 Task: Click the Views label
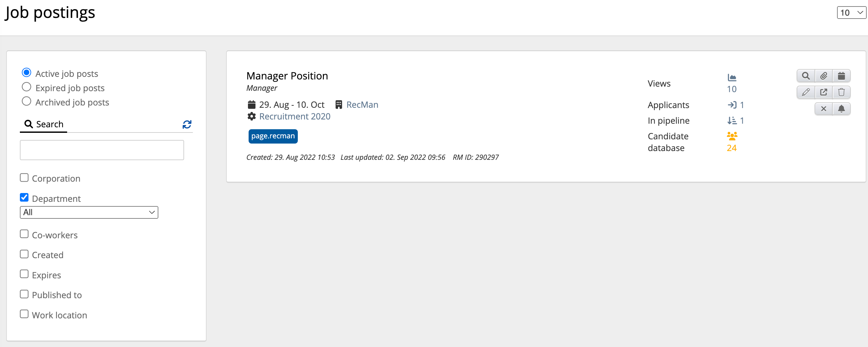[x=659, y=83]
